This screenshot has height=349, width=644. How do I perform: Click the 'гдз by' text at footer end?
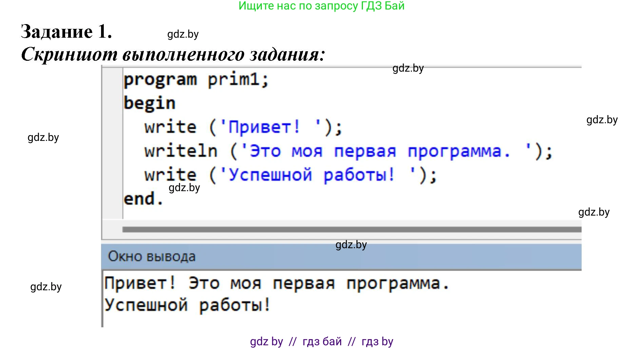coord(377,342)
